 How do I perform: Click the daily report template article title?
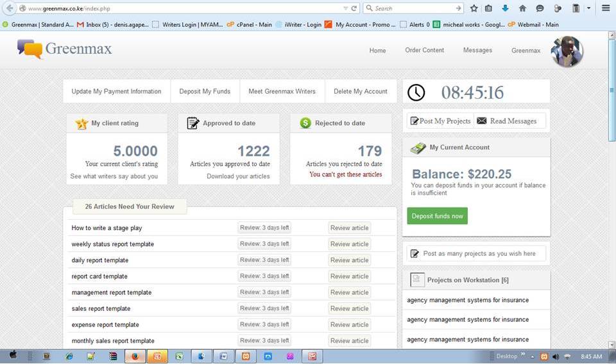point(100,260)
